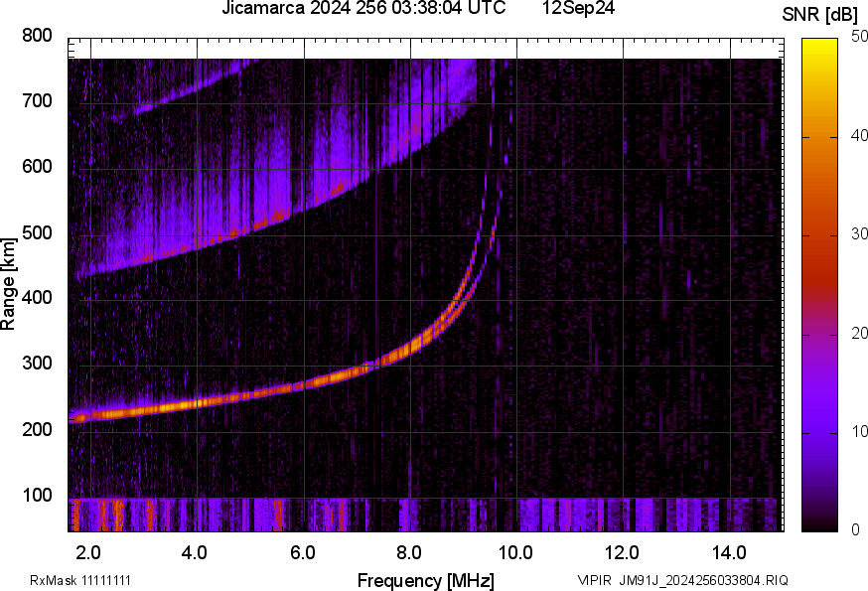Viewport: 868px width, 591px height.
Task: Click the yellow top of the SNR colorbar
Action: coord(820,47)
